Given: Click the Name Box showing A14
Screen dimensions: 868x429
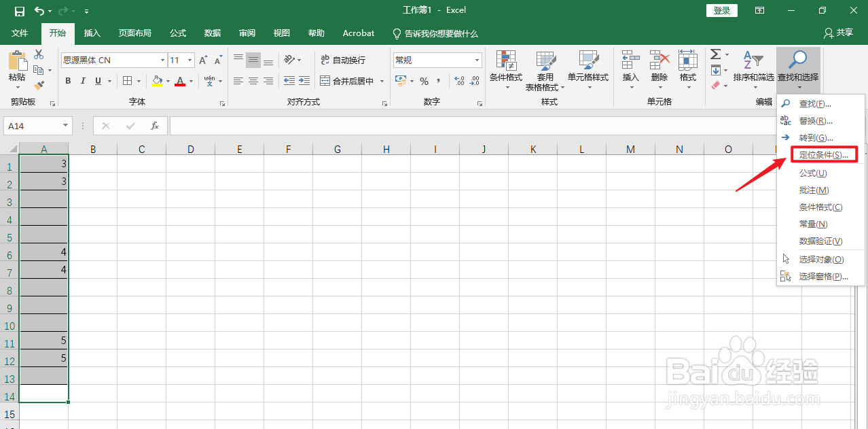Looking at the screenshot, I should click(38, 126).
